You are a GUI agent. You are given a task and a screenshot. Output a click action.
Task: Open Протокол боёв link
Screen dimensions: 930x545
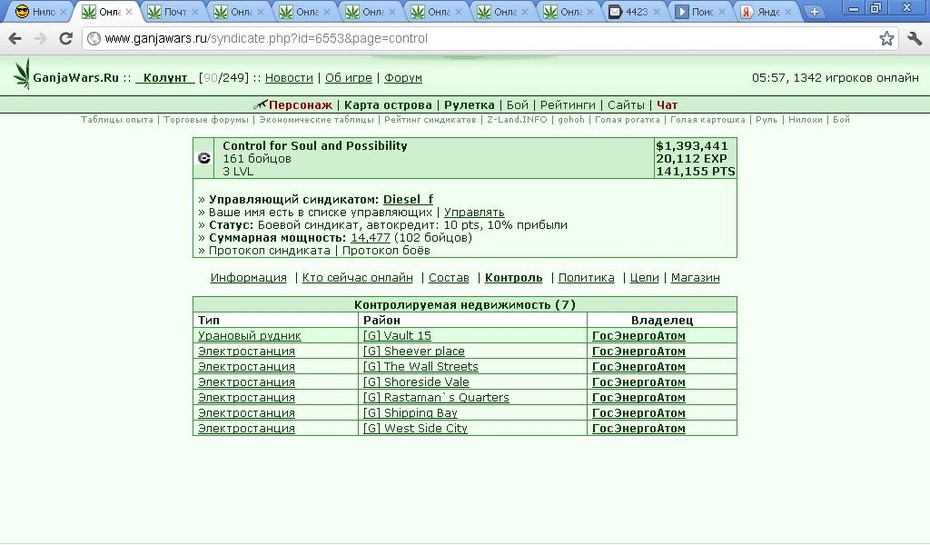[x=386, y=250]
